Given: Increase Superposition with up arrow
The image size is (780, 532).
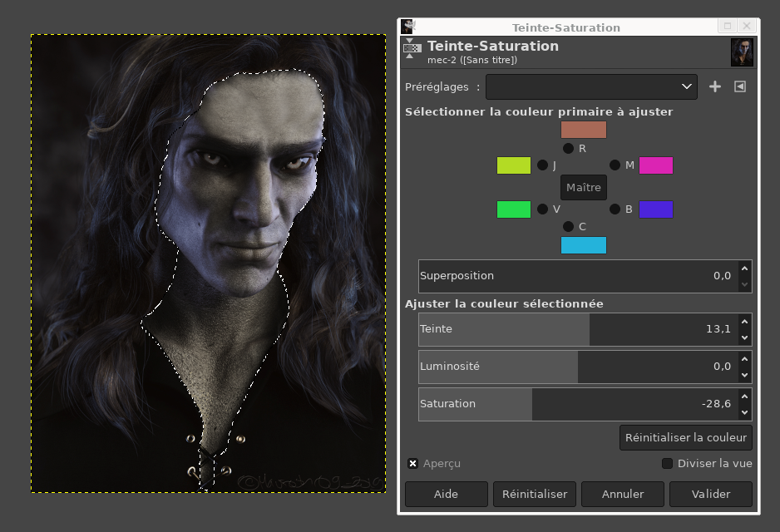Looking at the screenshot, I should (744, 268).
